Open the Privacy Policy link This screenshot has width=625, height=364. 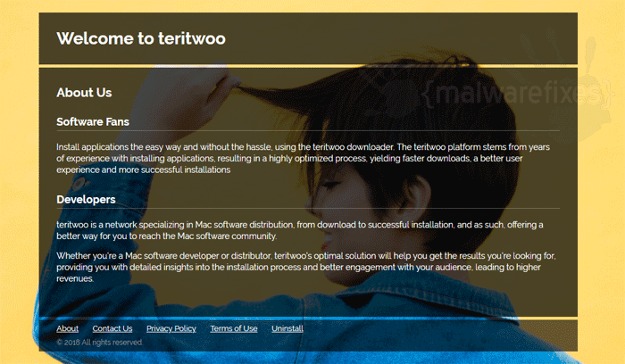coord(171,328)
